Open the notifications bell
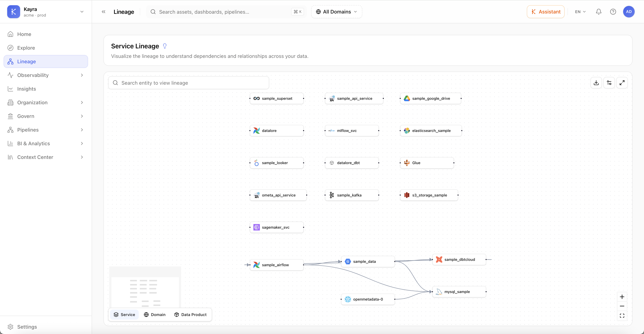 pos(599,12)
